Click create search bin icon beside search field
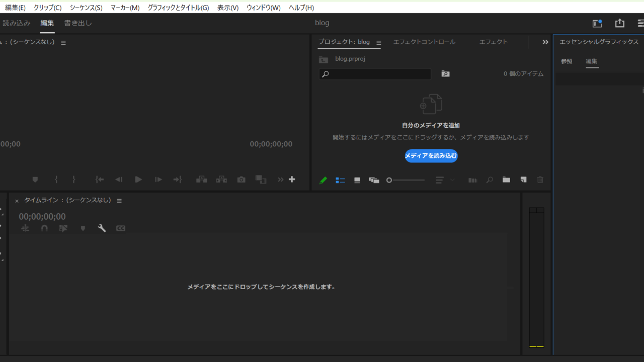Screen dimensions: 644x362 click(445, 74)
